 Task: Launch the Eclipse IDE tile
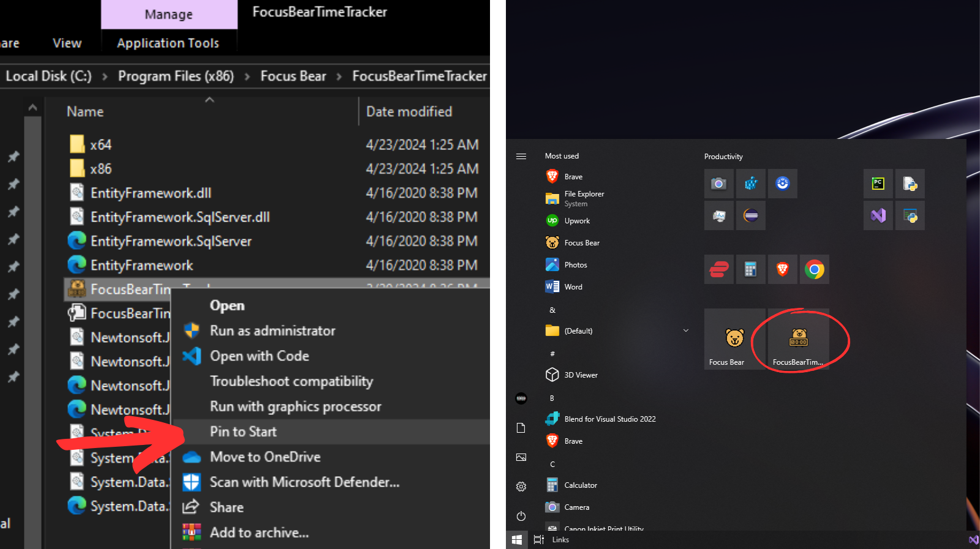(750, 215)
